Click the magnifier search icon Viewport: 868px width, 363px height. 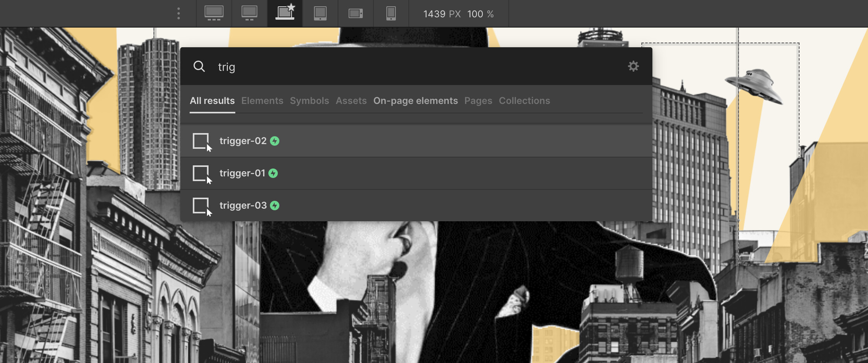(x=199, y=66)
